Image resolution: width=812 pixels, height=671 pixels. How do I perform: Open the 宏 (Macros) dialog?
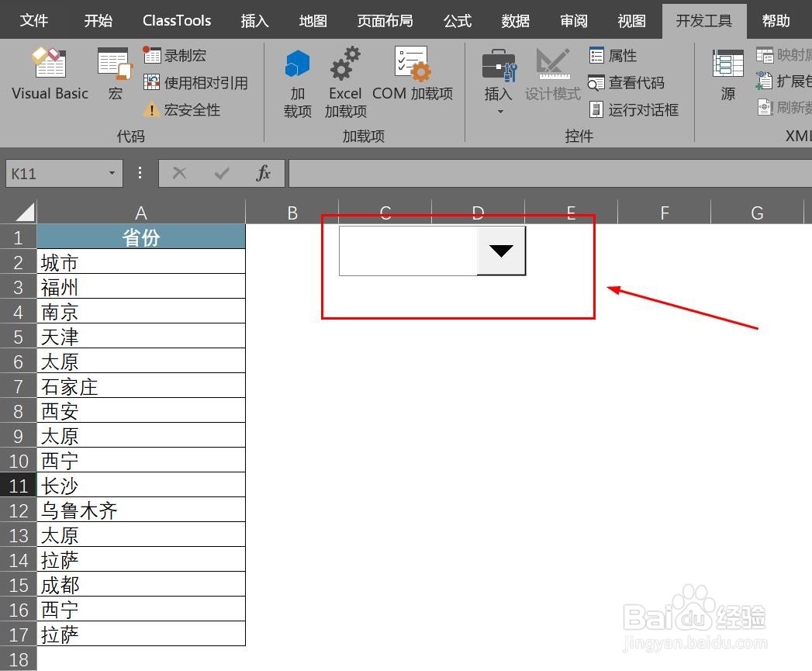click(115, 73)
